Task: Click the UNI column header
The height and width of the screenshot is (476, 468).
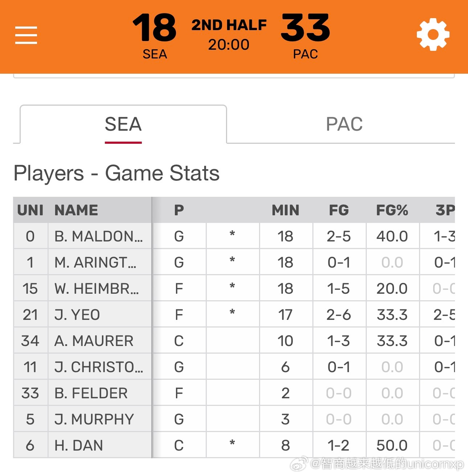Action: pos(30,210)
